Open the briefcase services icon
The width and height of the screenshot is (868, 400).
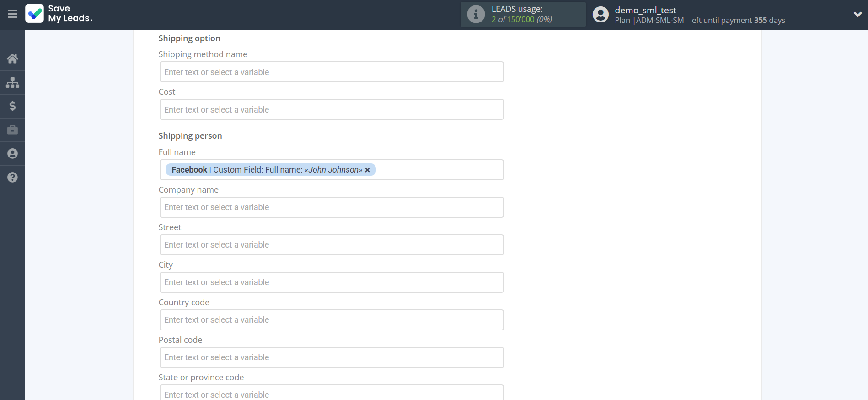[x=12, y=130]
